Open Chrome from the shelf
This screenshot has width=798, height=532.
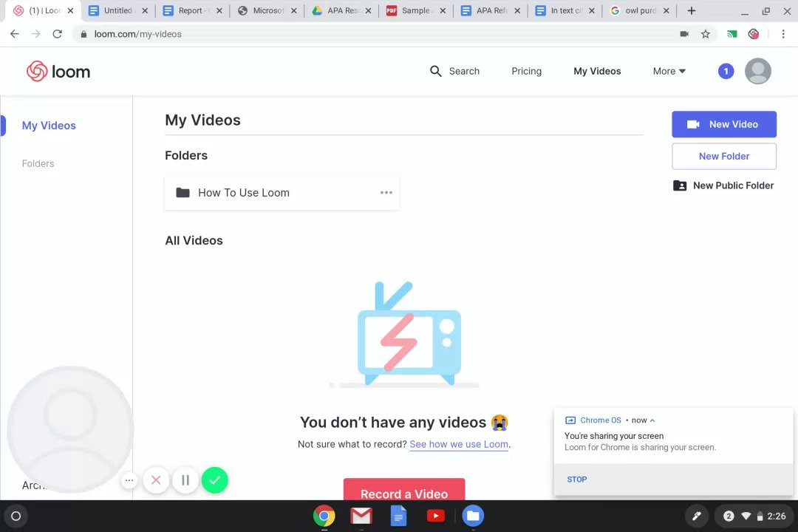(x=324, y=516)
